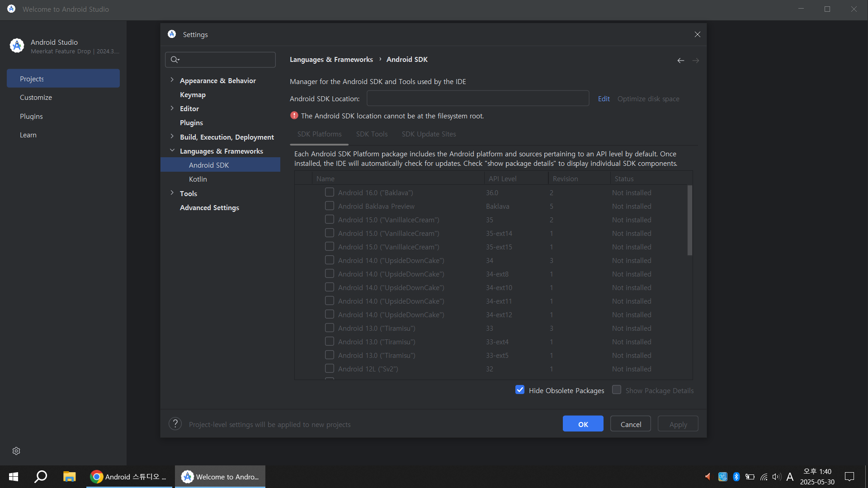Open taskbar clock showing 오후 1:40
The height and width of the screenshot is (488, 868).
(x=817, y=477)
